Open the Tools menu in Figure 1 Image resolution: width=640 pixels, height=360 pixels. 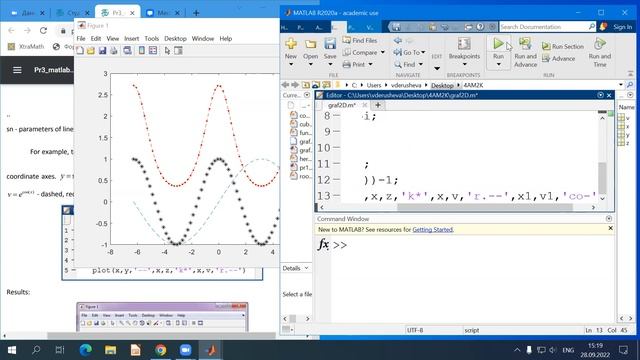coord(151,38)
